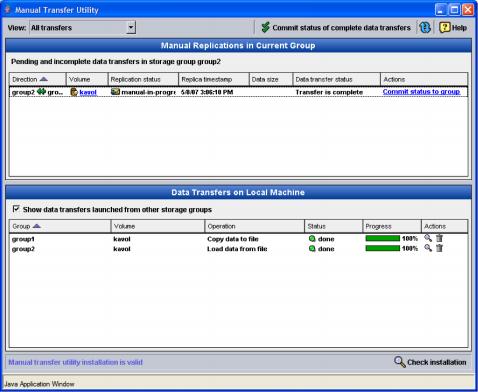Click the Data transfer status column header
478x392 pixels.
coord(337,79)
